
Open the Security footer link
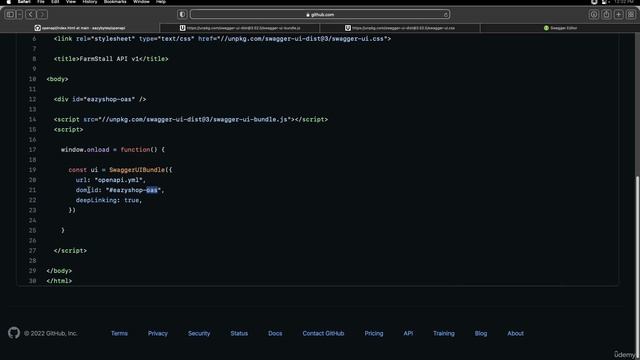click(x=199, y=333)
